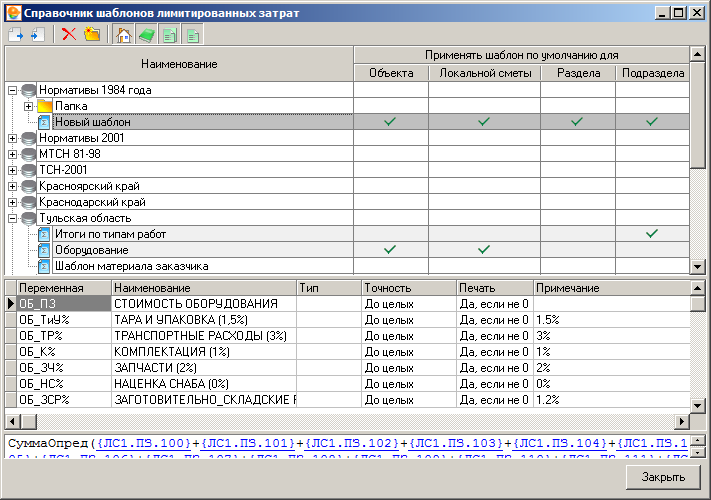Click the Тип column header
The width and height of the screenshot is (711, 500).
pyautogui.click(x=329, y=288)
